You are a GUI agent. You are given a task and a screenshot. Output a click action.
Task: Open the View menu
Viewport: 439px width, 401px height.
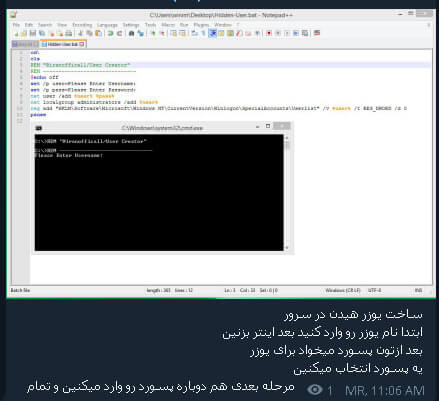62,25
